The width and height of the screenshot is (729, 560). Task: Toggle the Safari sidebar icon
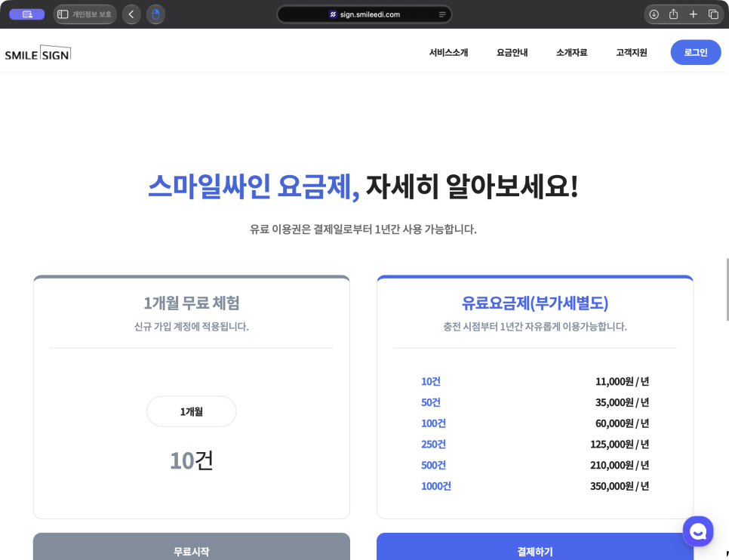[x=63, y=14]
